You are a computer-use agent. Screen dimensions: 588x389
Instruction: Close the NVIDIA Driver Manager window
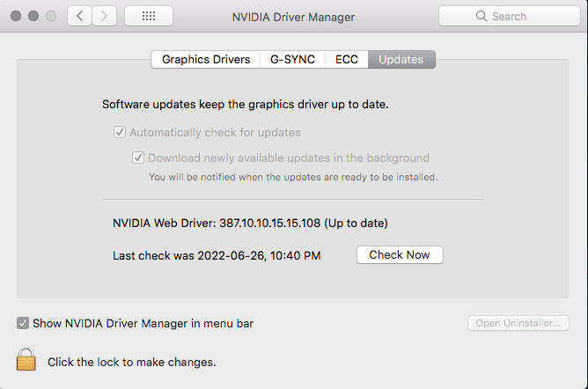[18, 16]
